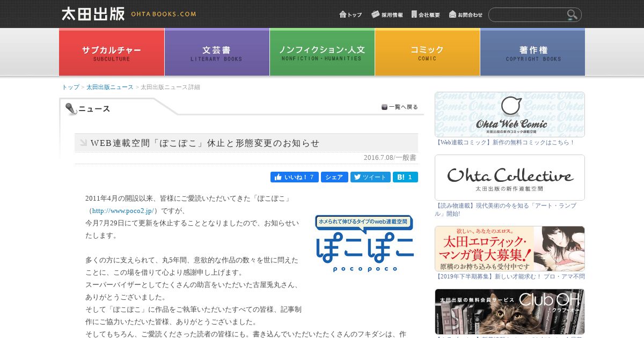Open 【Web連載コミック】新作の無料コミック link
Image resolution: width=644 pixels, height=338 pixels.
pos(505,142)
